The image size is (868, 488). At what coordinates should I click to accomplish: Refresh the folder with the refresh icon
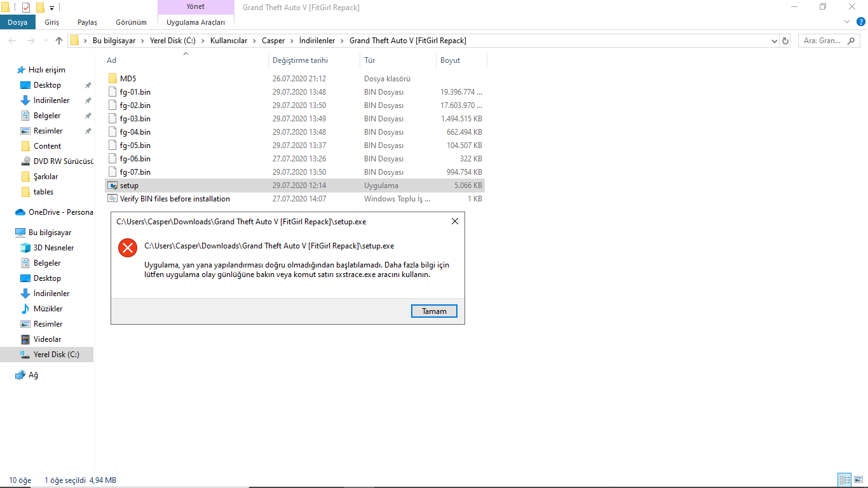[785, 41]
